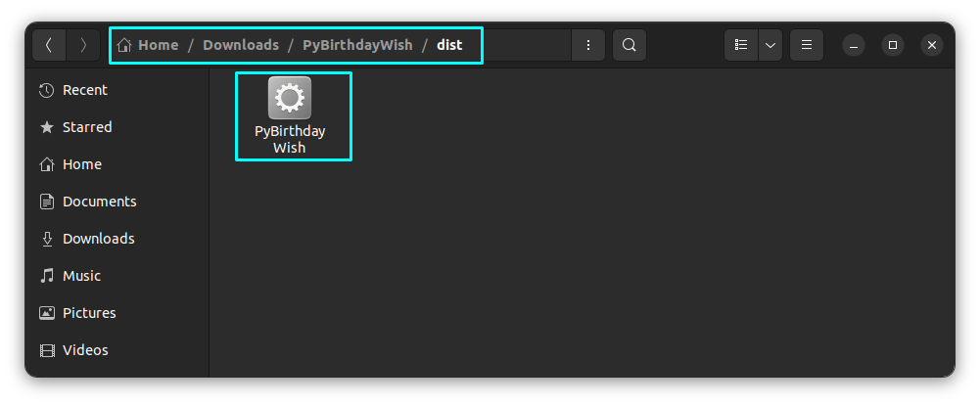The image size is (980, 405).
Task: Browse the Music folder in sidebar
Action: point(81,276)
